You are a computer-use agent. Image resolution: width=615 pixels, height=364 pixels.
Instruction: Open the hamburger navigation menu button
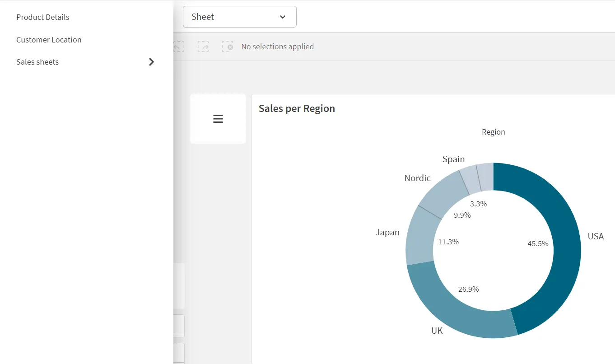(218, 119)
